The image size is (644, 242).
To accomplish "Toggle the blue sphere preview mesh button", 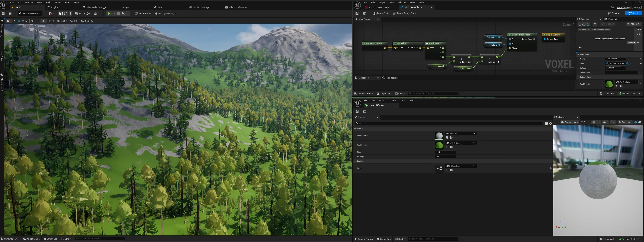I will pos(635,122).
